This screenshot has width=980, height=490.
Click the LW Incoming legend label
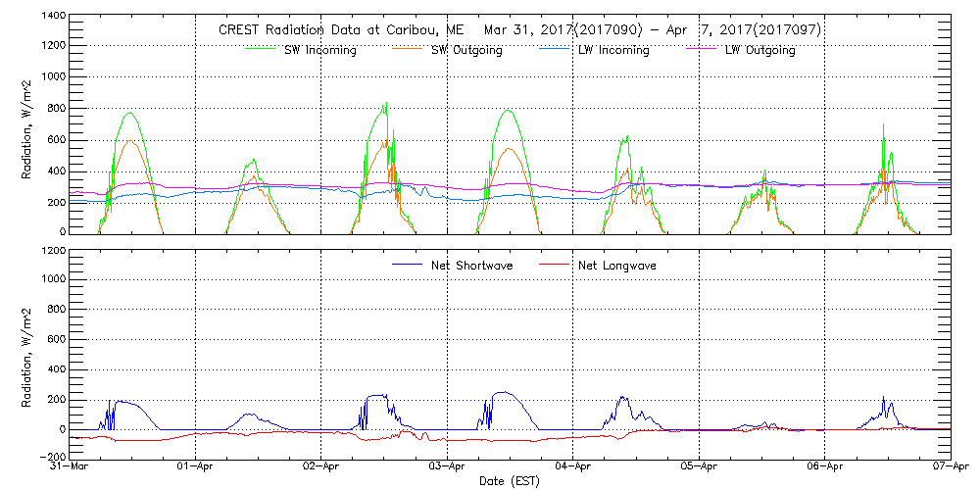(x=613, y=51)
